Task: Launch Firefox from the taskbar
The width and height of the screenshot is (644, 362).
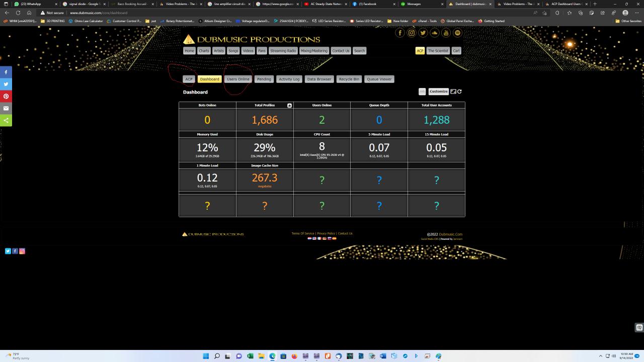Action: [294, 356]
